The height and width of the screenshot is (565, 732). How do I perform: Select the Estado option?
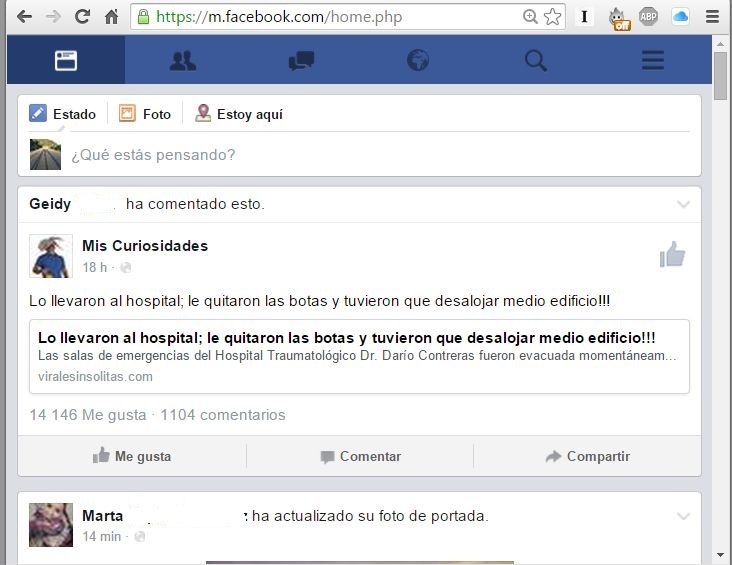click(x=74, y=114)
